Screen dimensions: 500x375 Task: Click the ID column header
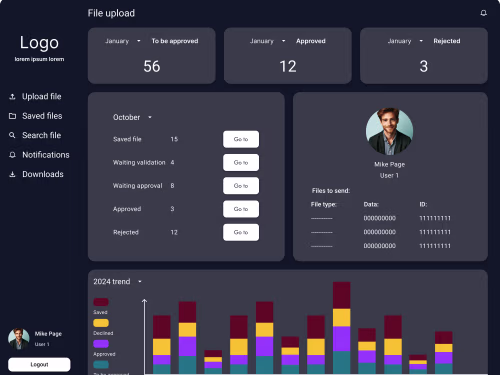(423, 204)
